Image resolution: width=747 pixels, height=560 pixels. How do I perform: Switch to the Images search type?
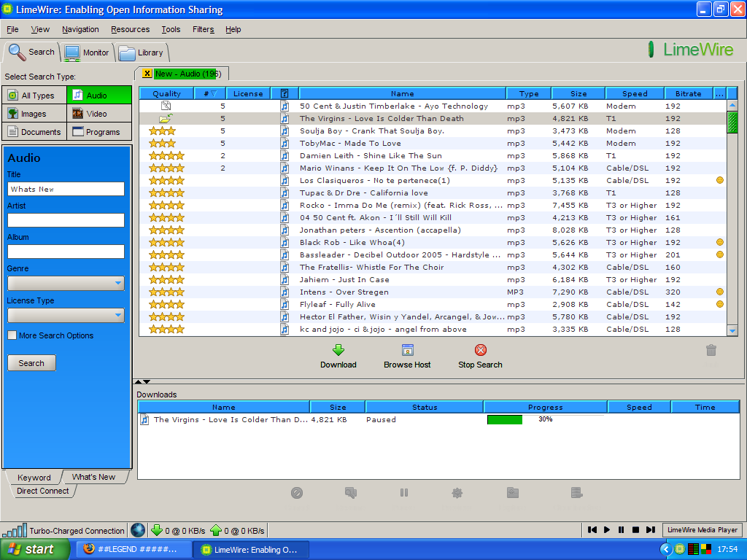pos(34,113)
